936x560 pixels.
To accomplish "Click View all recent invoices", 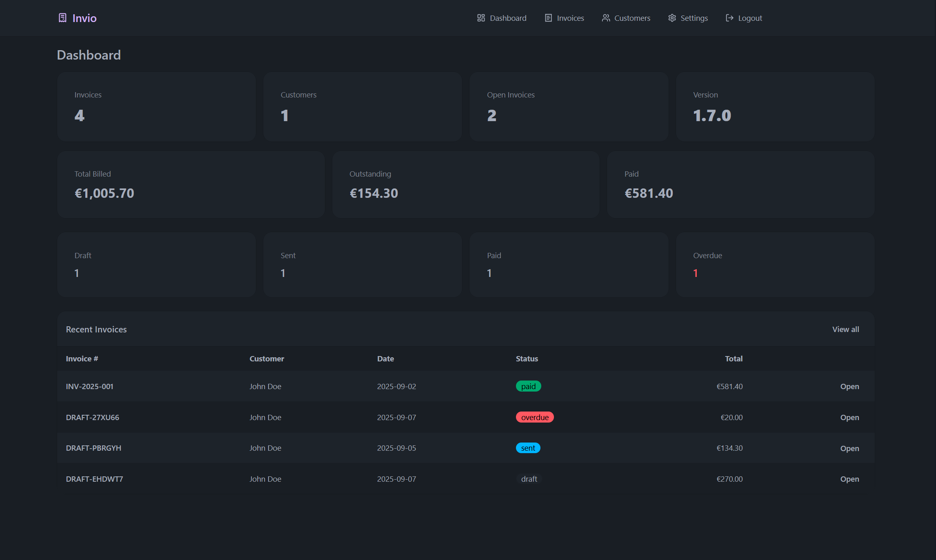I will tap(845, 329).
